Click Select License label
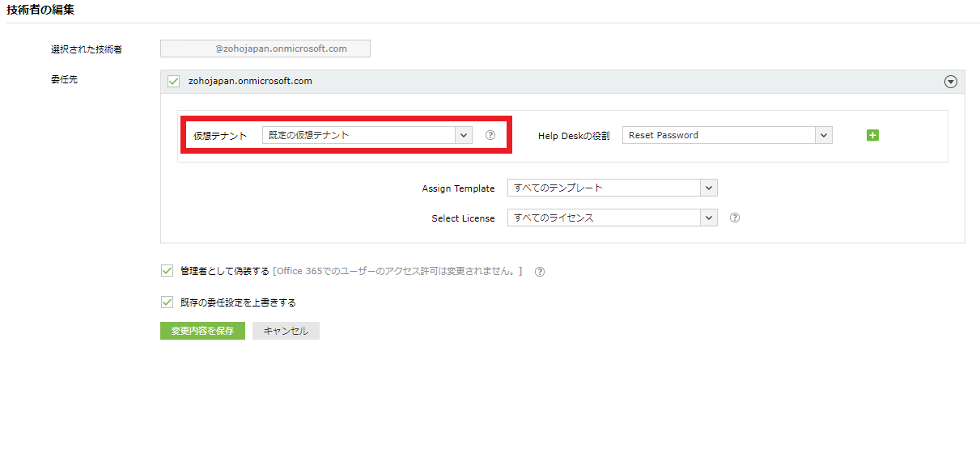This screenshot has height=461, width=980. click(463, 218)
